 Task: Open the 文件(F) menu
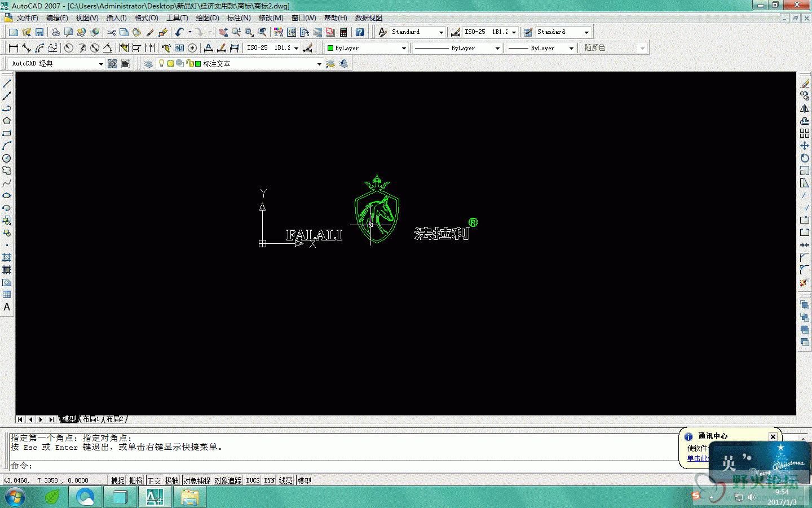(x=27, y=18)
